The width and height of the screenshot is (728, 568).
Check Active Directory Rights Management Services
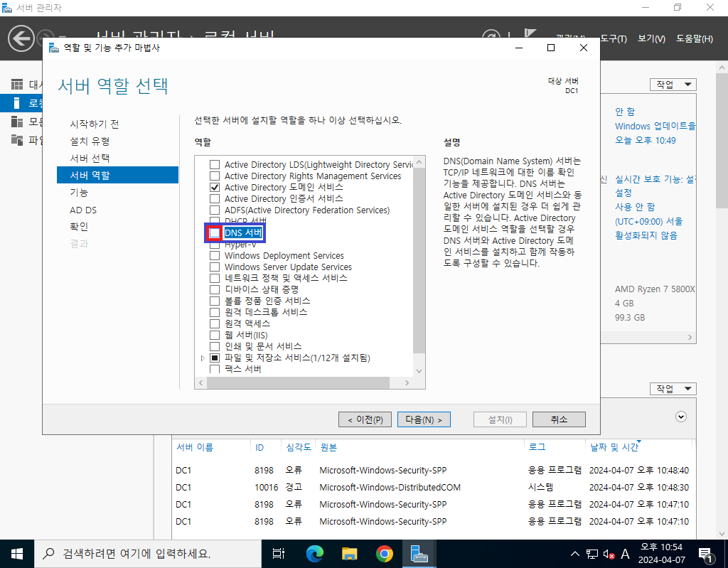(215, 176)
